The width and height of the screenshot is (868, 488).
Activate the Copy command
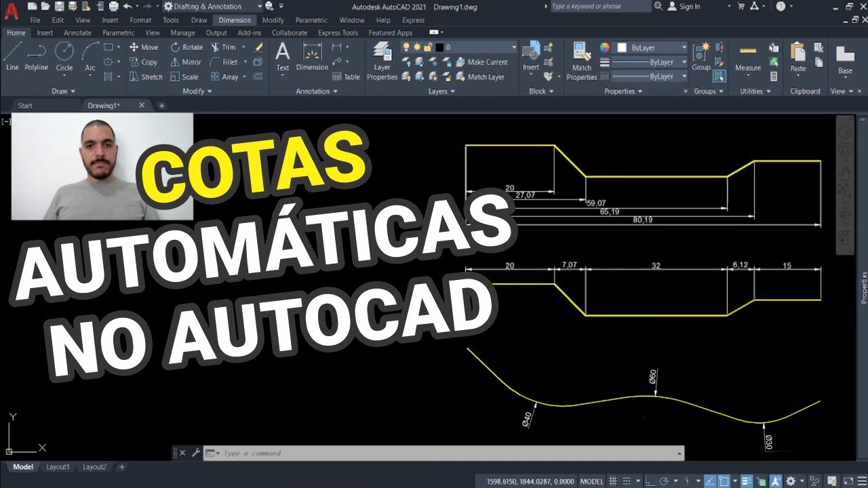point(143,62)
